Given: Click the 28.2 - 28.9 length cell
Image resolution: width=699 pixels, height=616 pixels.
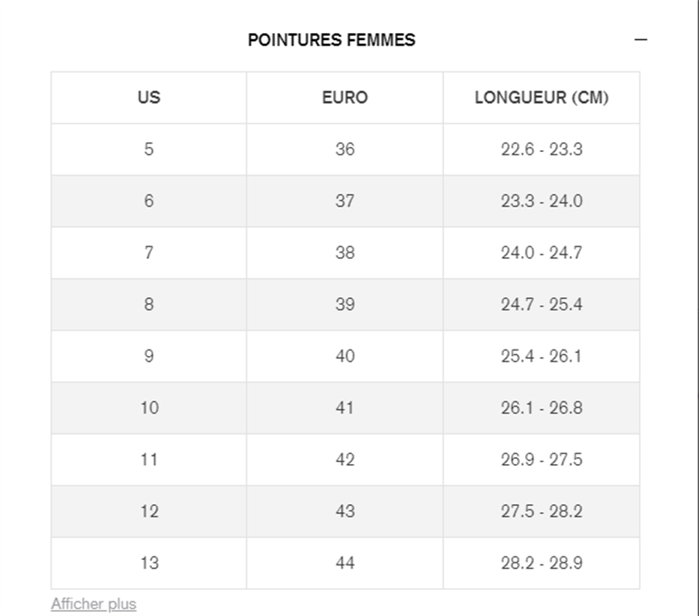Looking at the screenshot, I should (542, 563).
